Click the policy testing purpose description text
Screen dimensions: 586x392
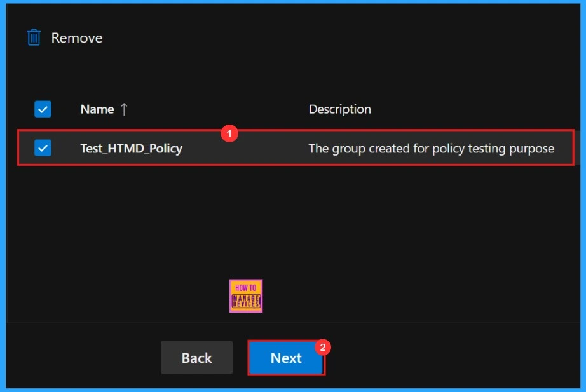coord(432,149)
